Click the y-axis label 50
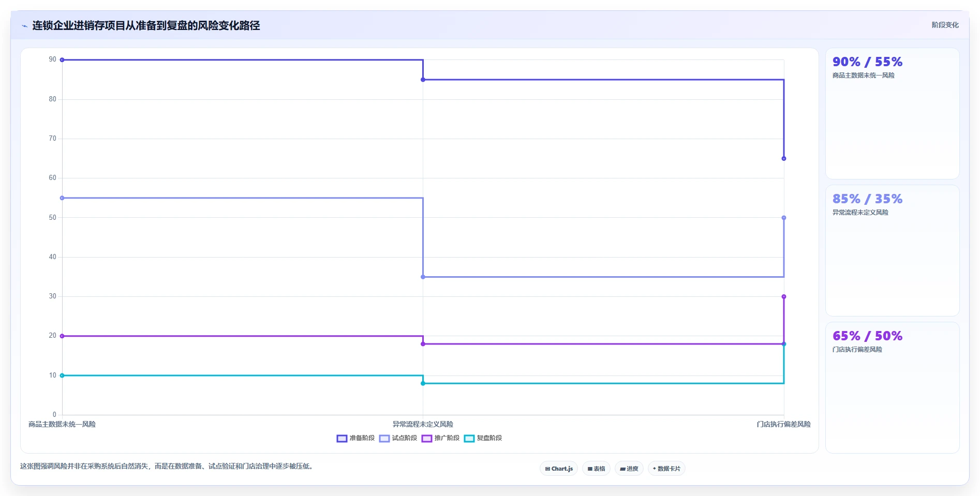Screen dimensions: 980x496 click(x=52, y=218)
